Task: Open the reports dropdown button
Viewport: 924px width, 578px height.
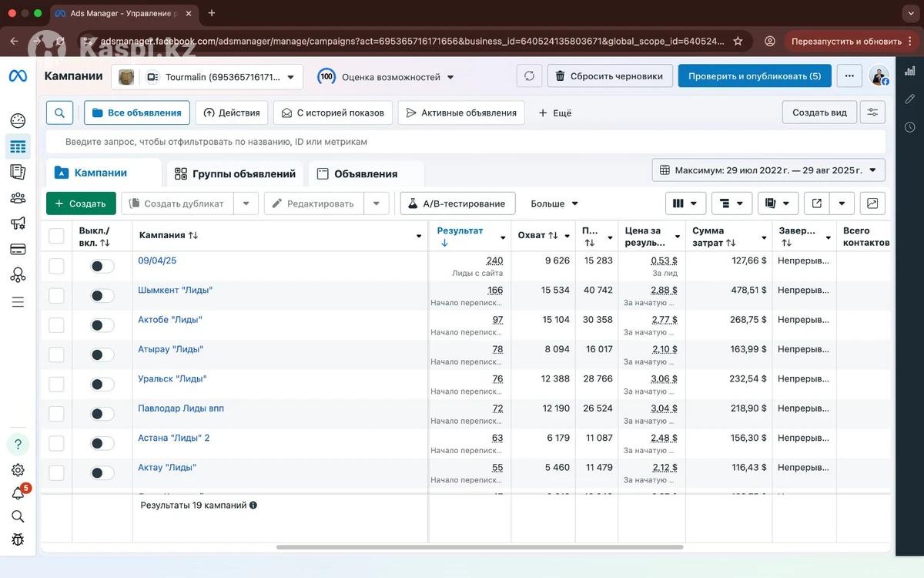Action: tap(778, 203)
